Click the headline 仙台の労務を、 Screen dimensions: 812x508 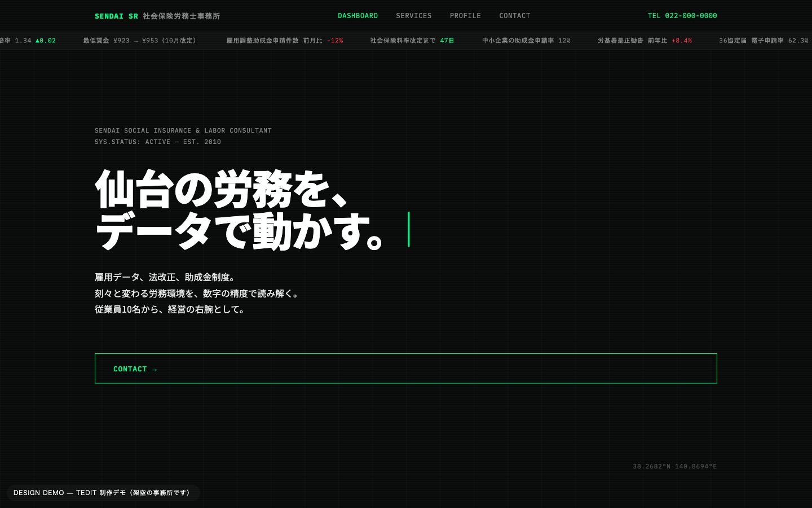pos(222,189)
